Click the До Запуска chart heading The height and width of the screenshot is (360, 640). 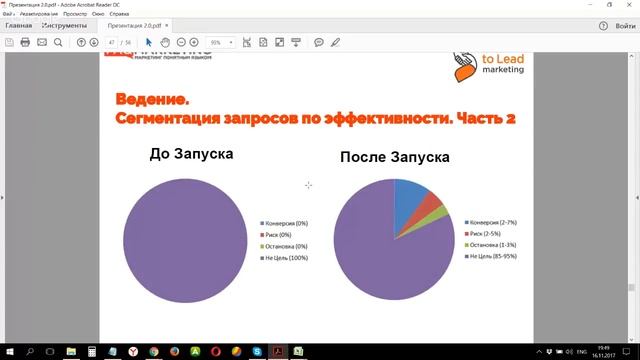point(191,154)
